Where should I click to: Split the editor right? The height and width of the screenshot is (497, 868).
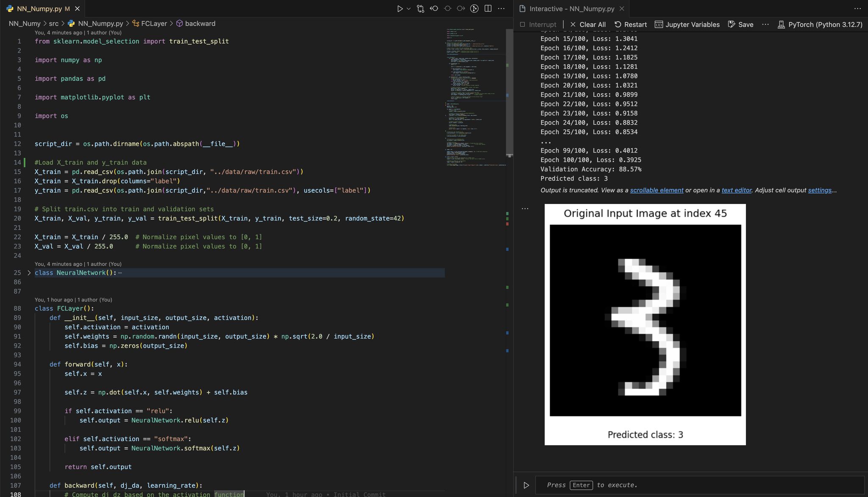(488, 8)
